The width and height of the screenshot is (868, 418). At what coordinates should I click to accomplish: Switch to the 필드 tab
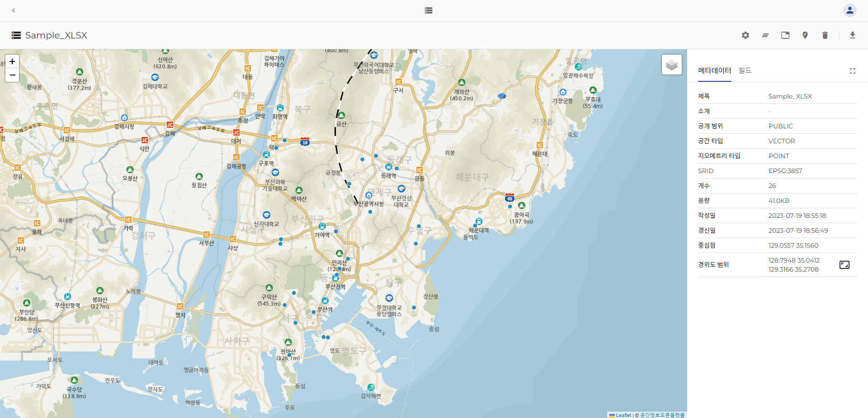point(745,70)
